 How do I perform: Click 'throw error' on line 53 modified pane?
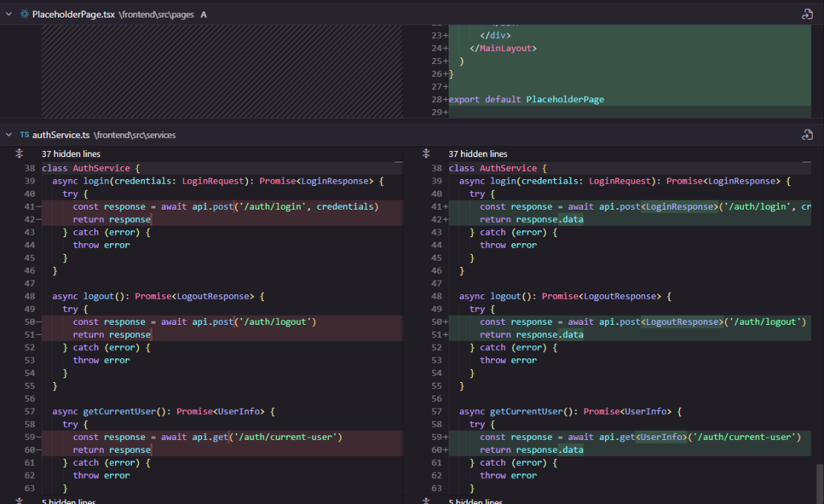point(508,360)
